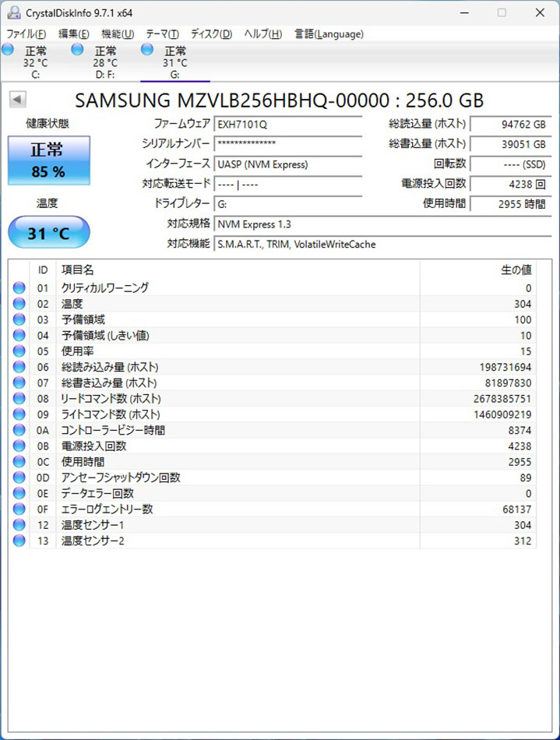The height and width of the screenshot is (740, 560).
Task: Click the G: drive status orb
Action: click(147, 49)
